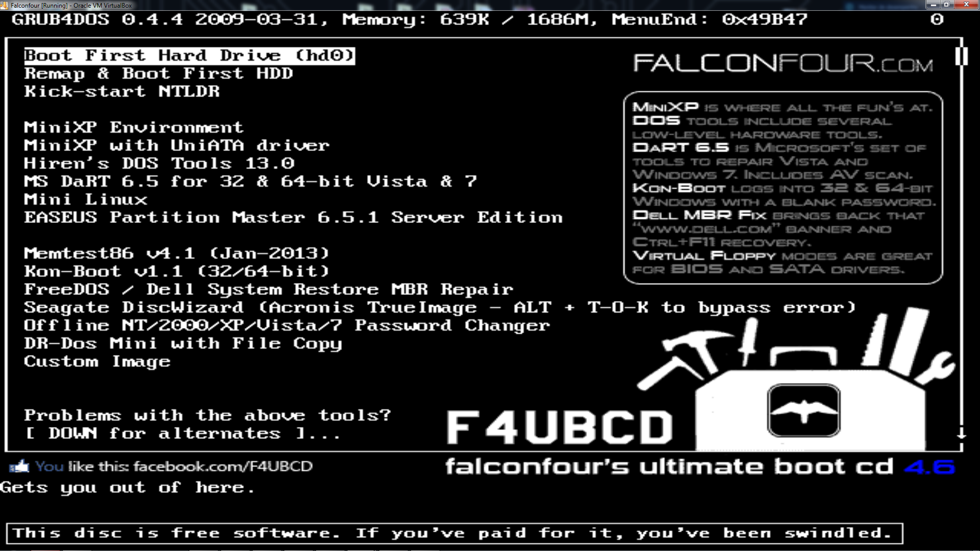This screenshot has height=551, width=980.
Task: Select Boot First Hard Drive menu item
Action: (189, 55)
